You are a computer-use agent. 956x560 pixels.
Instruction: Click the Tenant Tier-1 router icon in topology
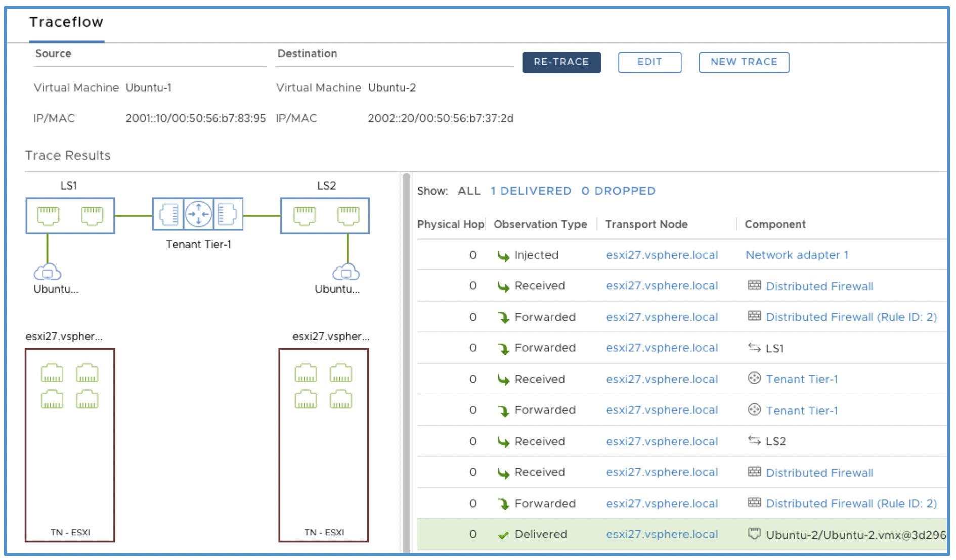[x=198, y=214]
